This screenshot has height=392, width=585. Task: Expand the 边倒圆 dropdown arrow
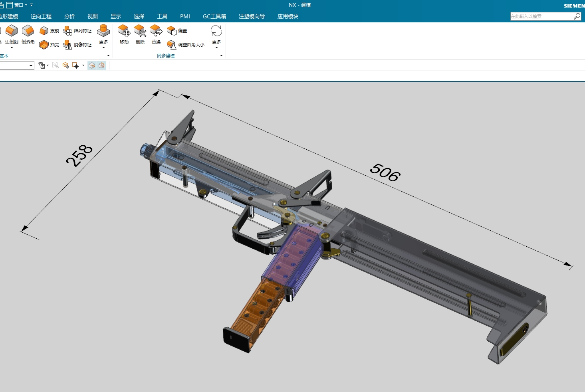[x=12, y=48]
